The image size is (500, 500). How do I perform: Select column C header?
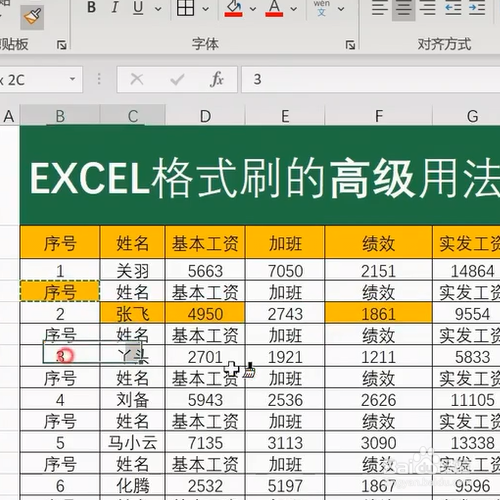(133, 116)
